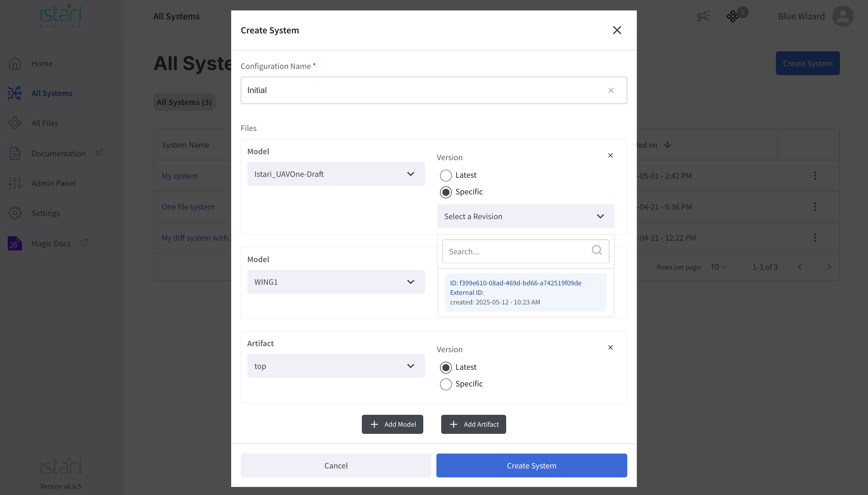Select Latest version for the top artifact
Viewport: 868px width, 495px height.
tap(446, 367)
